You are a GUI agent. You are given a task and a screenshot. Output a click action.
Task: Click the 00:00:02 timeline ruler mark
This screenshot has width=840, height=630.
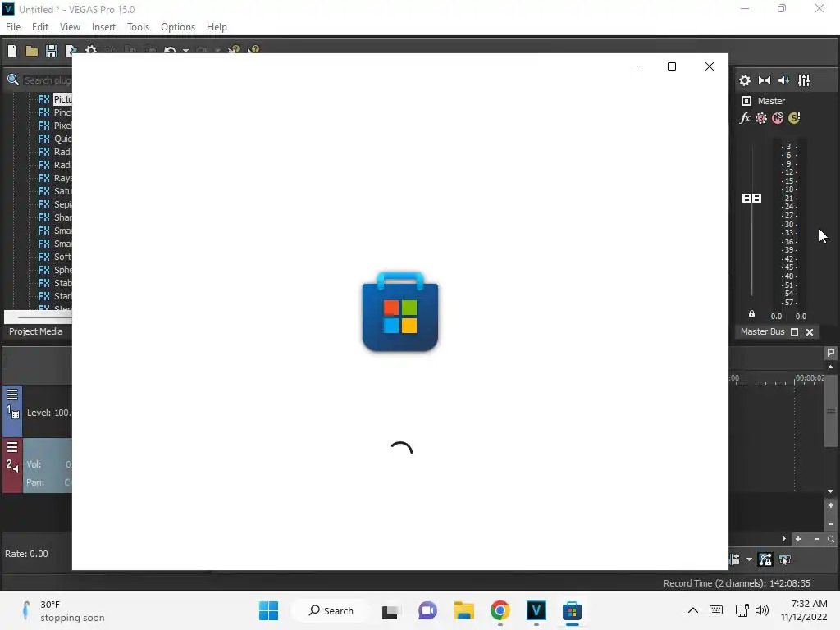[x=809, y=378]
